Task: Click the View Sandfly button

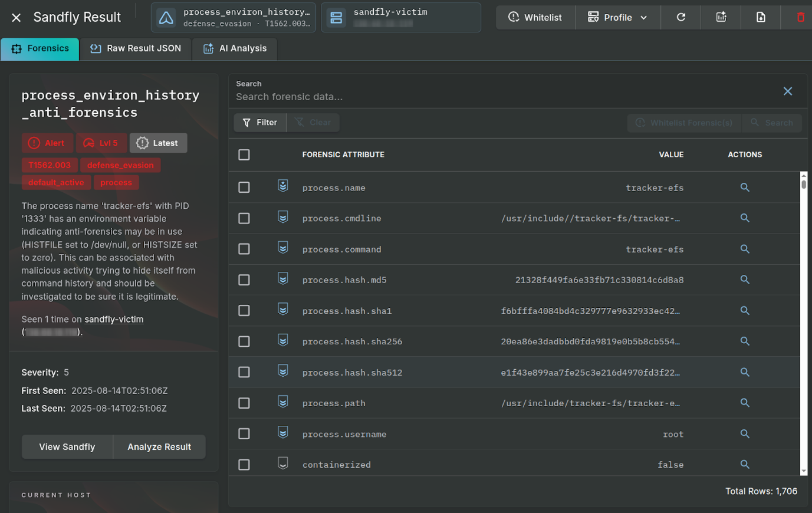Action: [x=67, y=447]
